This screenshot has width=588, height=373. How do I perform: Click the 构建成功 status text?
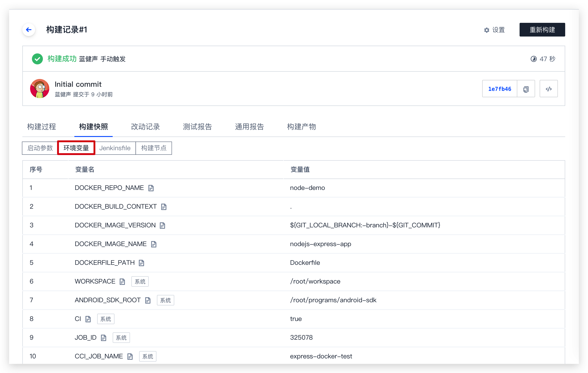click(x=62, y=59)
